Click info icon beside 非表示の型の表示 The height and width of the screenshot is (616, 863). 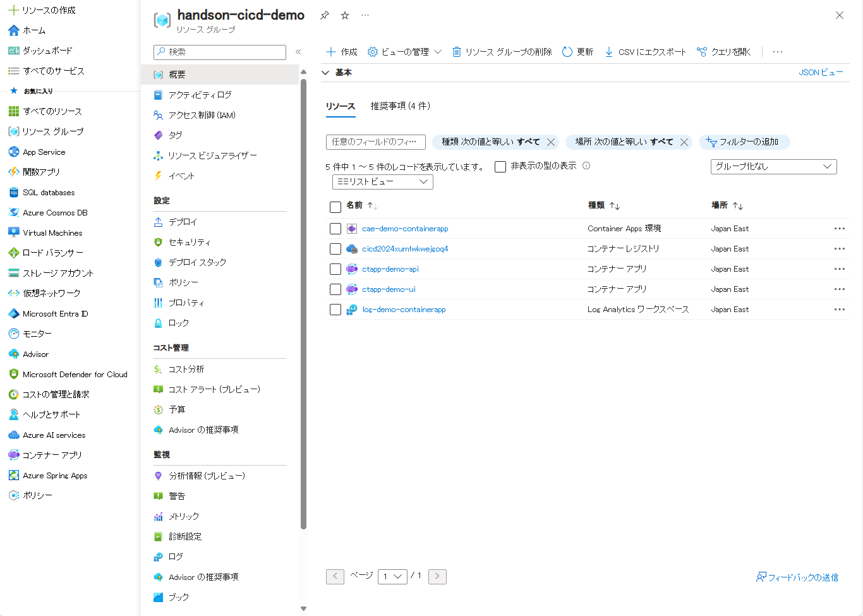[x=586, y=166]
